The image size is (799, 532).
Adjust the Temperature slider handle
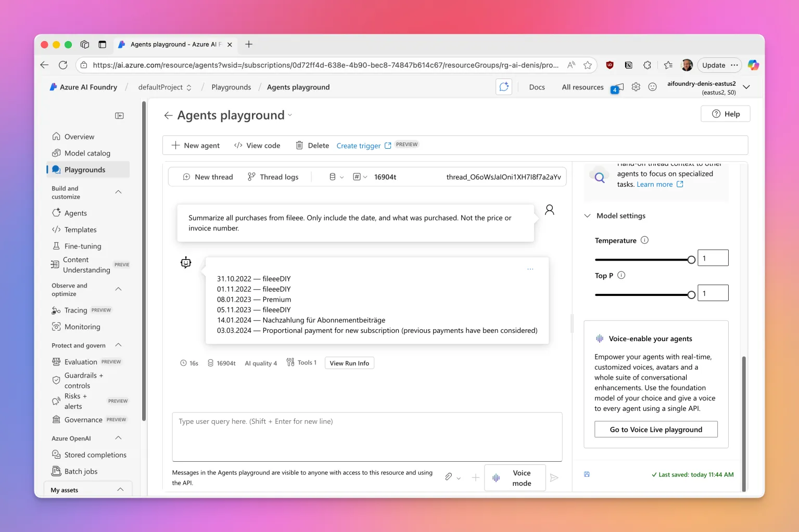pos(691,259)
